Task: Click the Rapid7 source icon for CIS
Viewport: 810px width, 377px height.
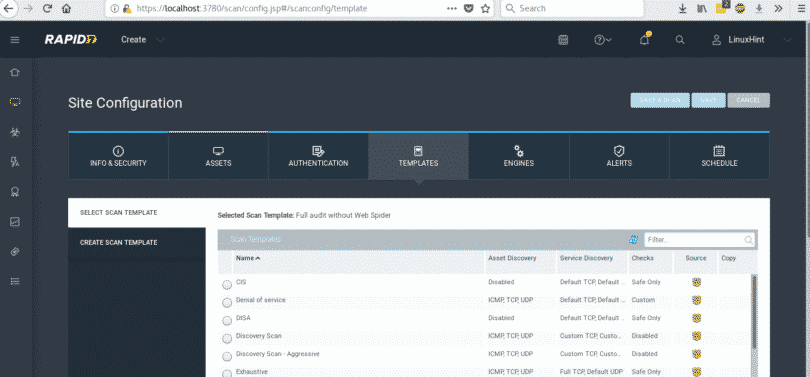Action: [x=696, y=282]
